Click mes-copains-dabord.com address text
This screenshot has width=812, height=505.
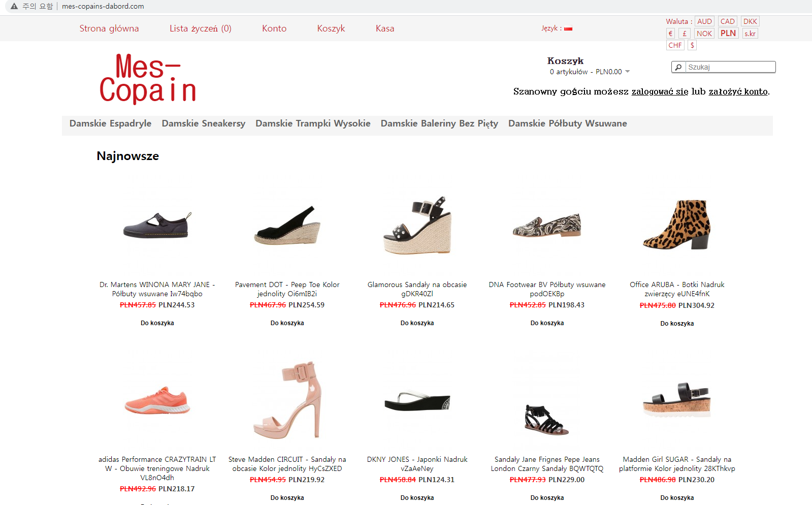[103, 6]
